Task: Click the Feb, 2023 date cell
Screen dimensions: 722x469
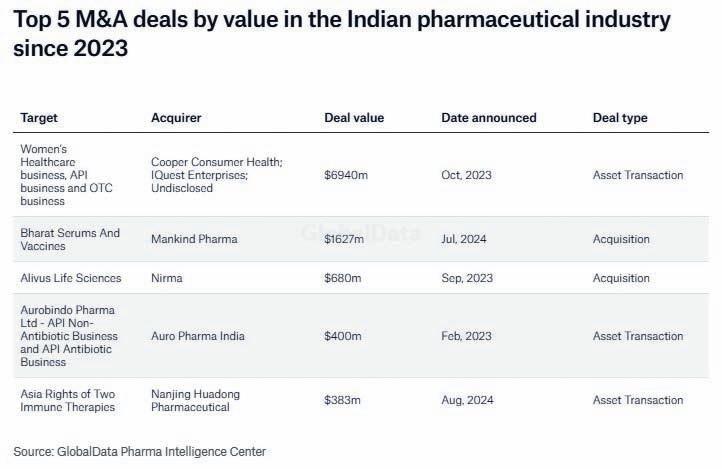Action: tap(466, 336)
